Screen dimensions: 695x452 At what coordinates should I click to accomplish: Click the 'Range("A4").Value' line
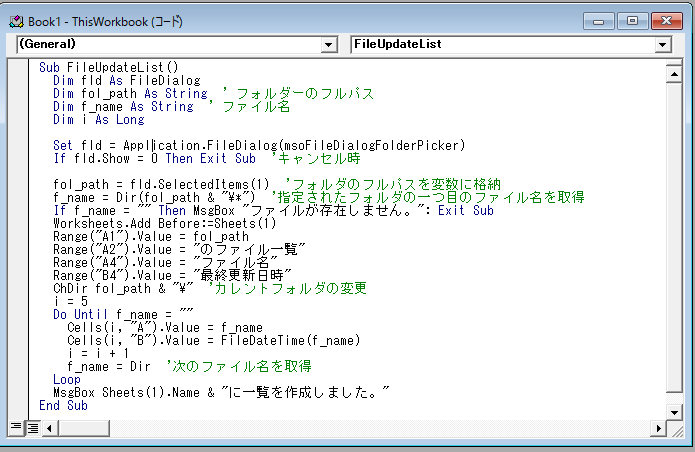[x=165, y=262]
